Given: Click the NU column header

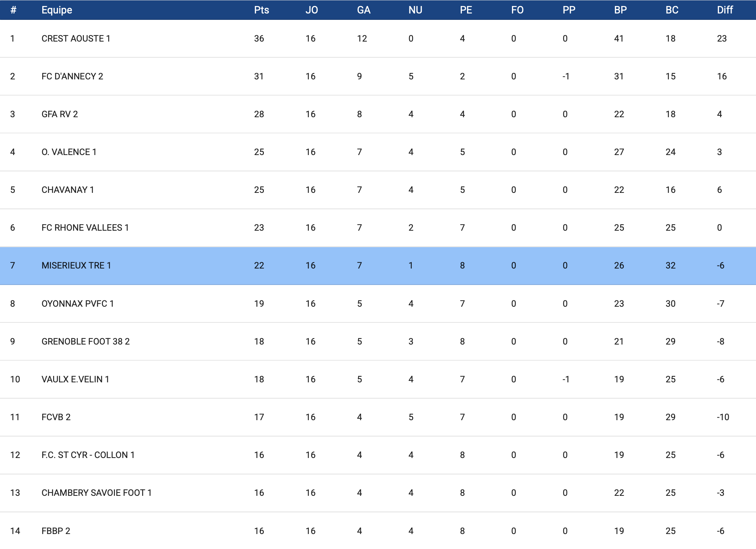Looking at the screenshot, I should (415, 10).
